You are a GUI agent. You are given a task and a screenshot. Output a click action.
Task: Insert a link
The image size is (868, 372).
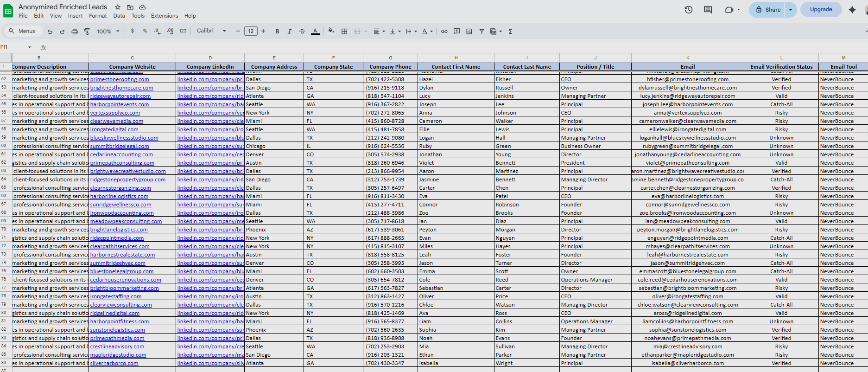pos(444,32)
